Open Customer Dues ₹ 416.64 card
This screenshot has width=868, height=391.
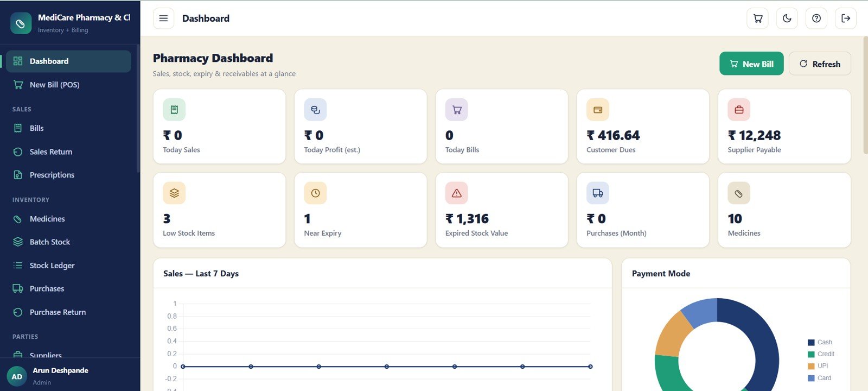point(643,127)
